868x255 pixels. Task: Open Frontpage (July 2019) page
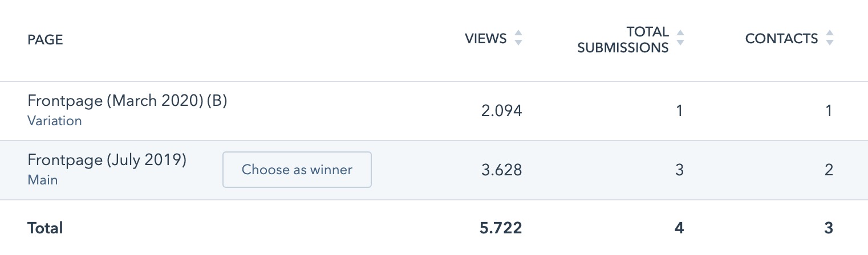[107, 160]
